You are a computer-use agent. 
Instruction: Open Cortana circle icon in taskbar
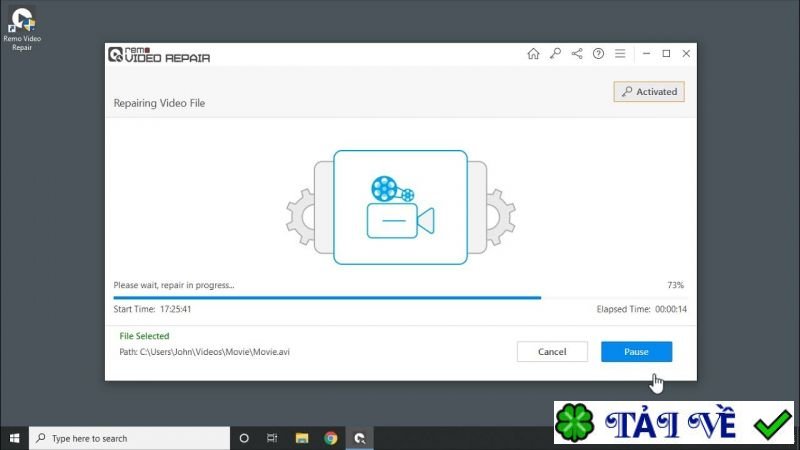pos(244,438)
